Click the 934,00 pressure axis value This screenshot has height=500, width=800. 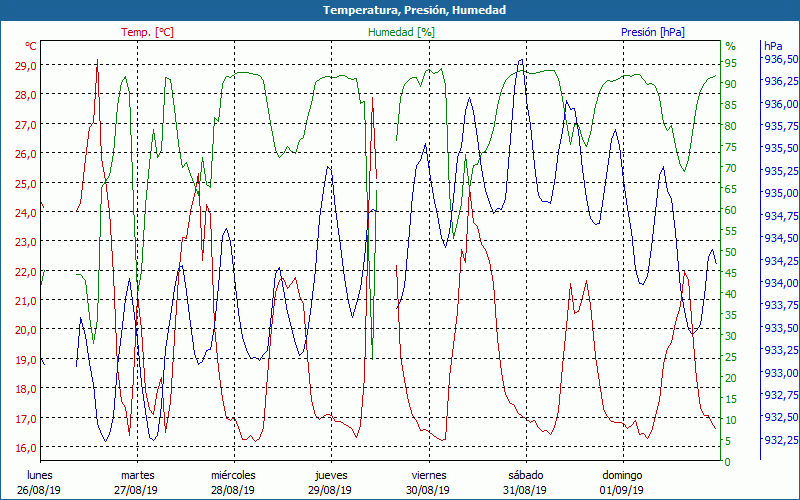click(x=781, y=283)
